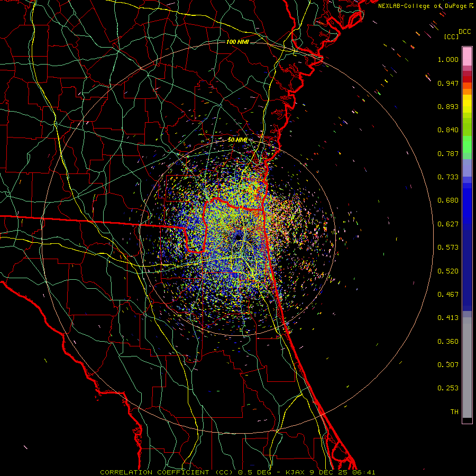
Task: Click the 0.413 legend value
Action: click(x=448, y=318)
